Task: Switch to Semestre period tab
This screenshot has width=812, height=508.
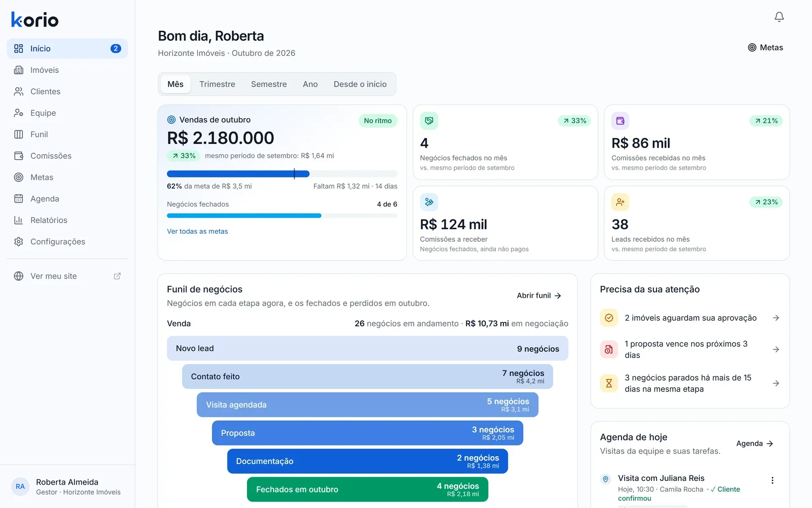Action: [269, 84]
